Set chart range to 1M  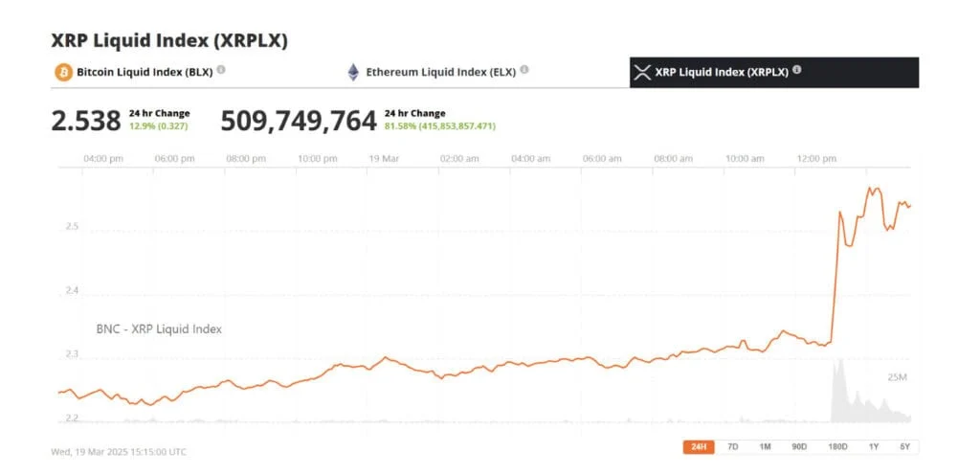tap(766, 446)
